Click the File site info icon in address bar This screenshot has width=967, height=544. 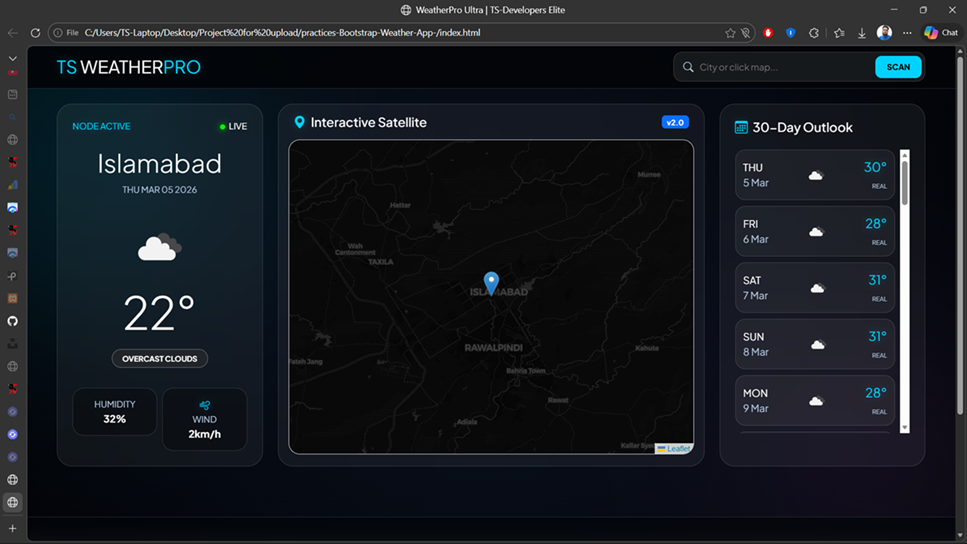coord(66,33)
